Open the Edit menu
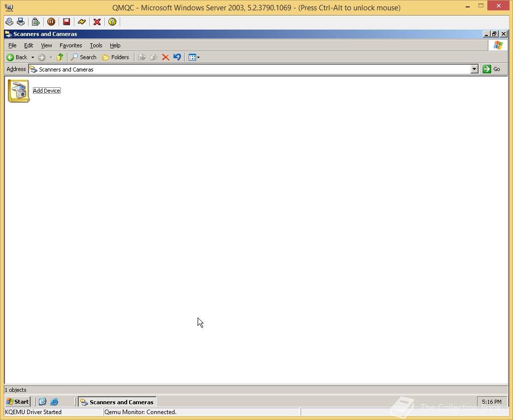The width and height of the screenshot is (513, 420). (29, 45)
